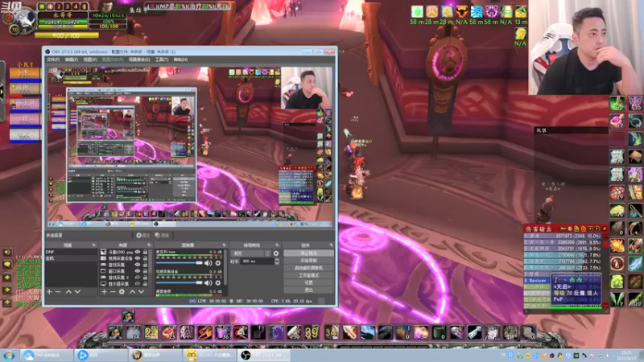Select the 主机 scene below DNF
This screenshot has width=644, height=362.
tap(71, 258)
